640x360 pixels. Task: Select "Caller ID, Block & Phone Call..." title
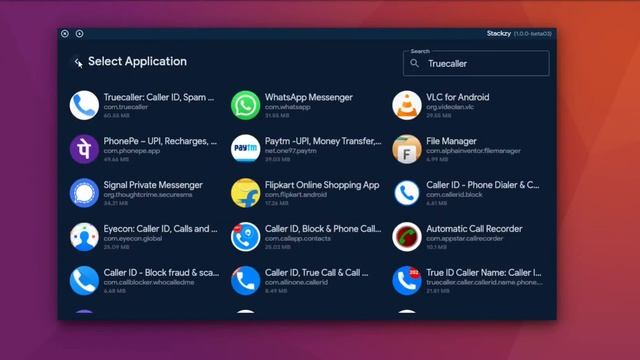[x=323, y=229]
